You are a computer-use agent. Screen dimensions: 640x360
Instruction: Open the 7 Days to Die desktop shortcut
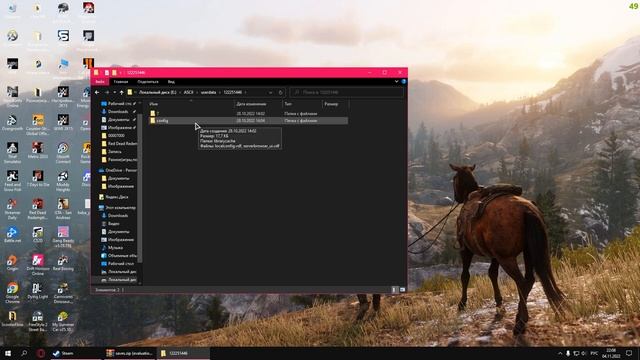click(x=38, y=178)
